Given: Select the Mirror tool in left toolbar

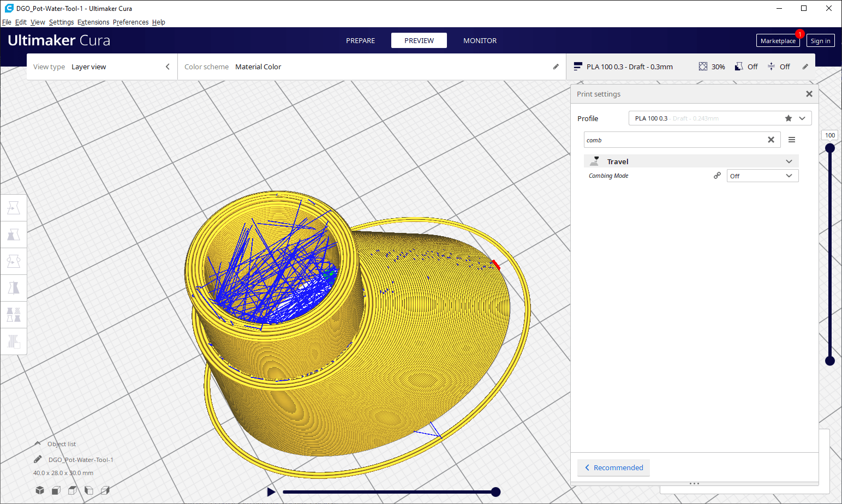Looking at the screenshot, I should pos(14,288).
